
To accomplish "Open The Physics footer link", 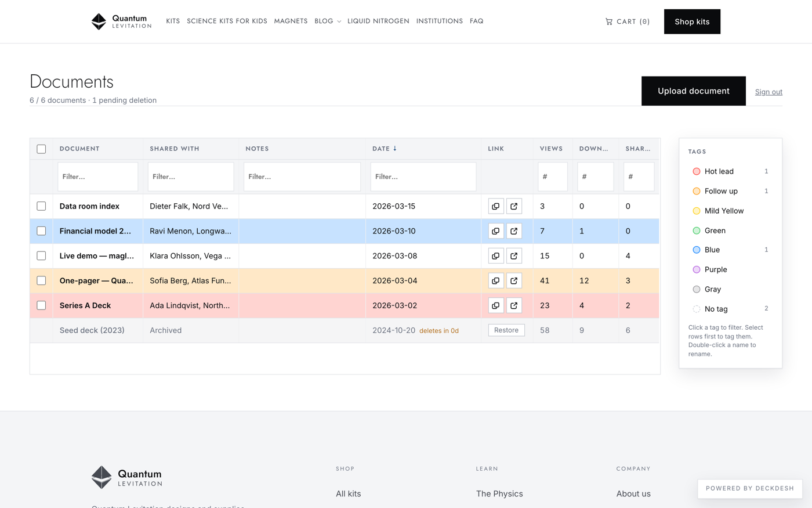I will 499,493.
